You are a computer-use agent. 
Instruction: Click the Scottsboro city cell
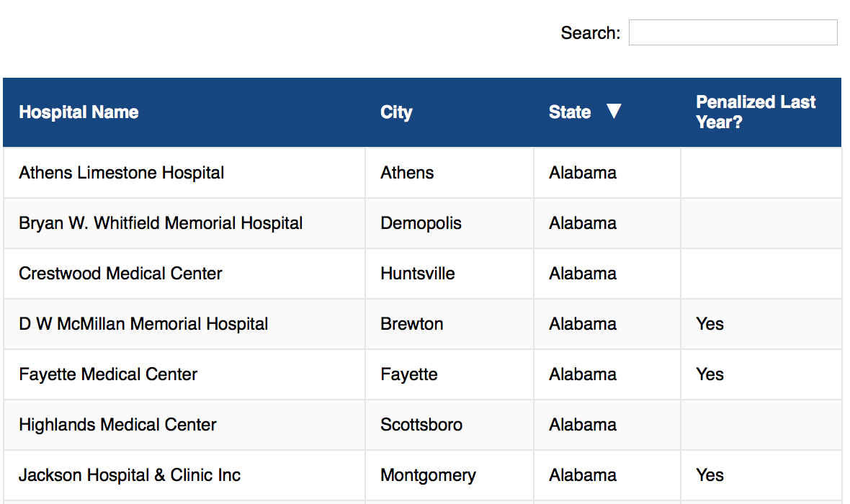(x=421, y=425)
